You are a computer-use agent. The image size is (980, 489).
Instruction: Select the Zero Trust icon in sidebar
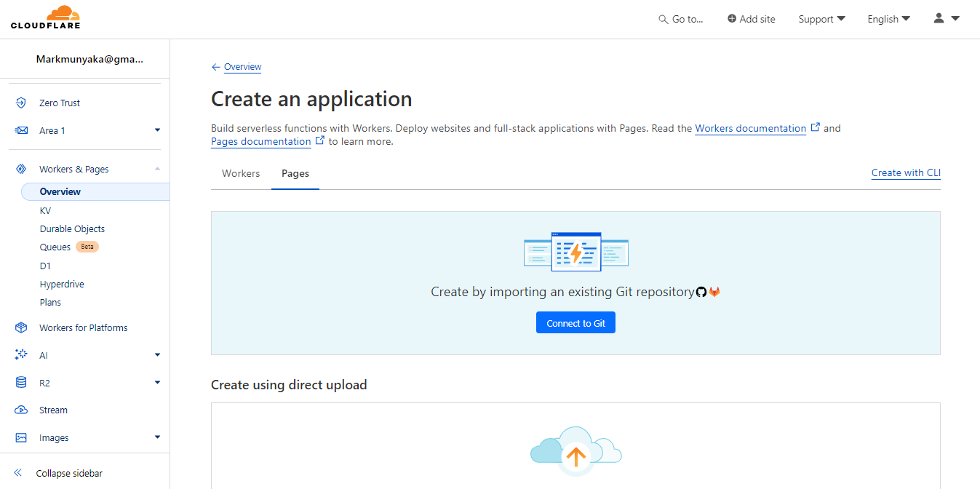pyautogui.click(x=20, y=102)
